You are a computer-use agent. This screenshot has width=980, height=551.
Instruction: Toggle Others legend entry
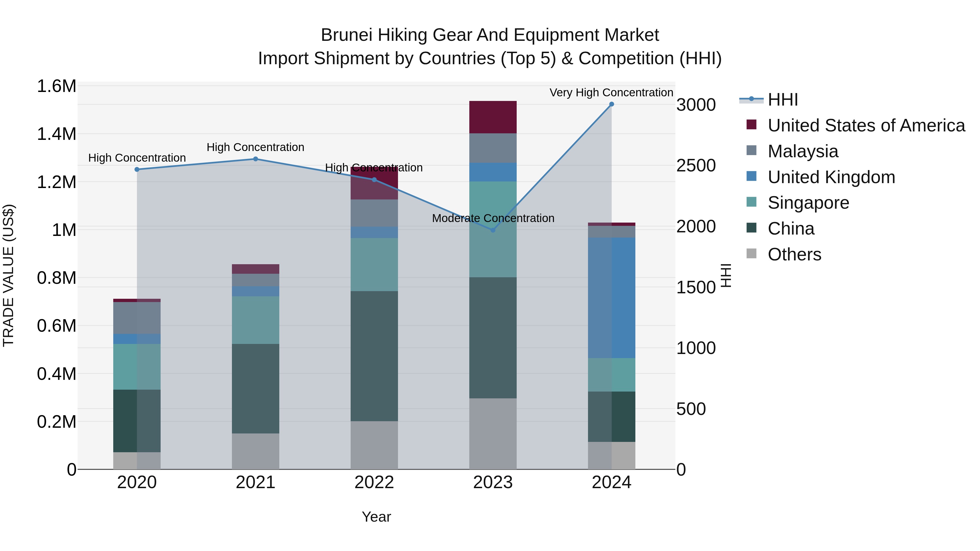tap(784, 254)
